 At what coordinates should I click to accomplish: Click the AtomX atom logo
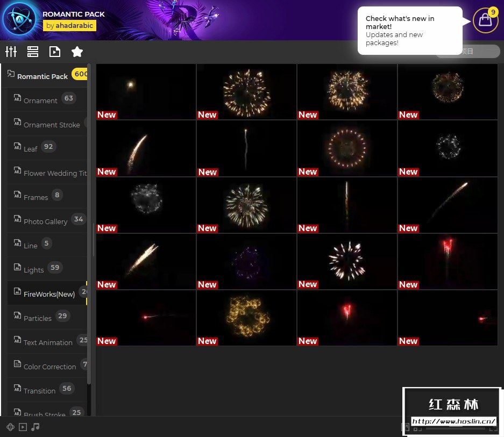(19, 19)
